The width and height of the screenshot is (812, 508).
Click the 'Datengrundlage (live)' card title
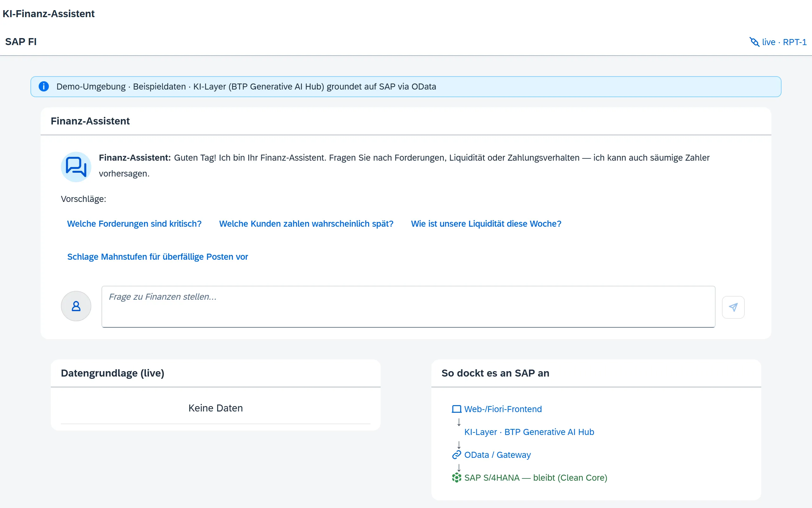click(112, 373)
